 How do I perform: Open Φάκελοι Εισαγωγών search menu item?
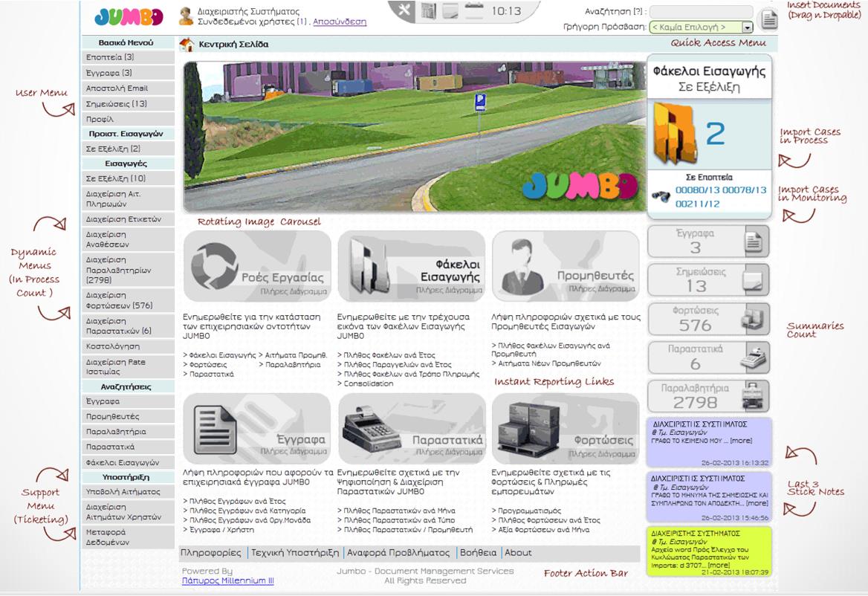(x=128, y=462)
